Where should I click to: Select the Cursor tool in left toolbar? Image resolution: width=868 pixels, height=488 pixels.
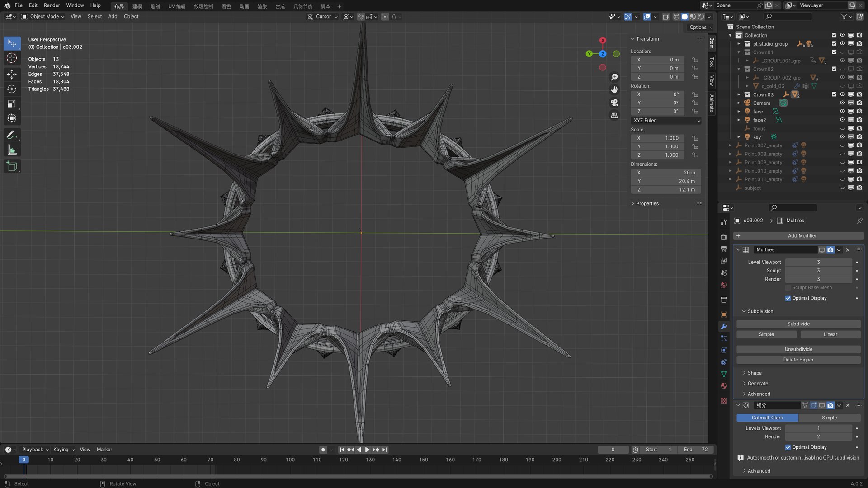coord(12,58)
